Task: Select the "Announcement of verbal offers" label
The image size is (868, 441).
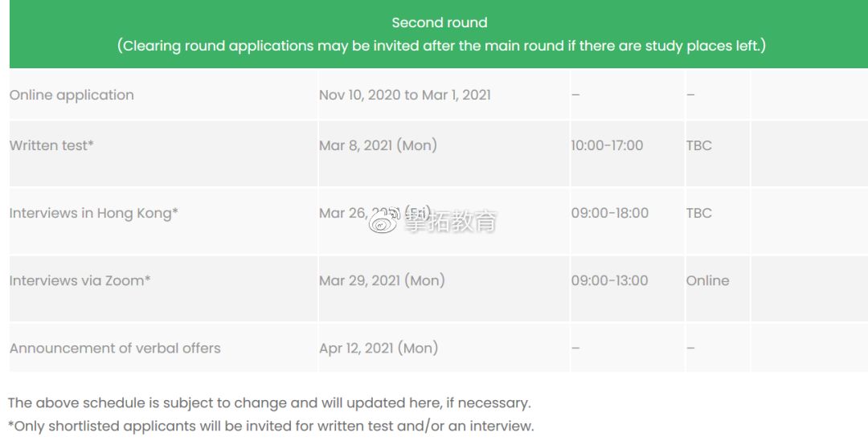Action: tap(115, 348)
